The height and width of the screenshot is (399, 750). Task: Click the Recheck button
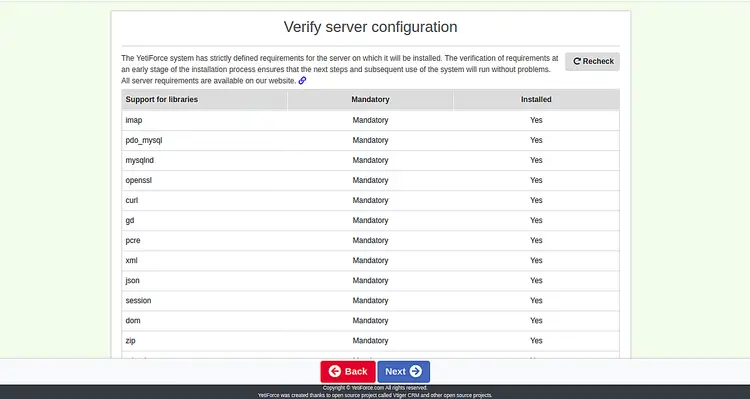click(x=592, y=61)
